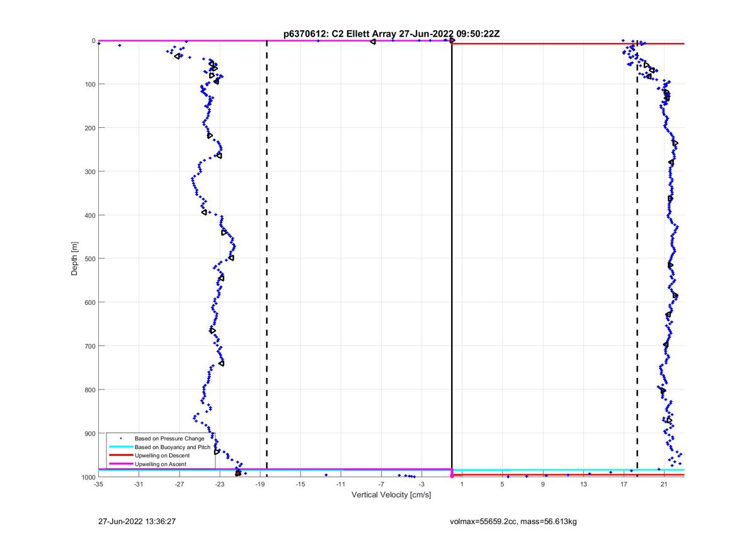The image size is (756, 536).
Task: Click depth tick label '300'
Action: click(x=89, y=171)
